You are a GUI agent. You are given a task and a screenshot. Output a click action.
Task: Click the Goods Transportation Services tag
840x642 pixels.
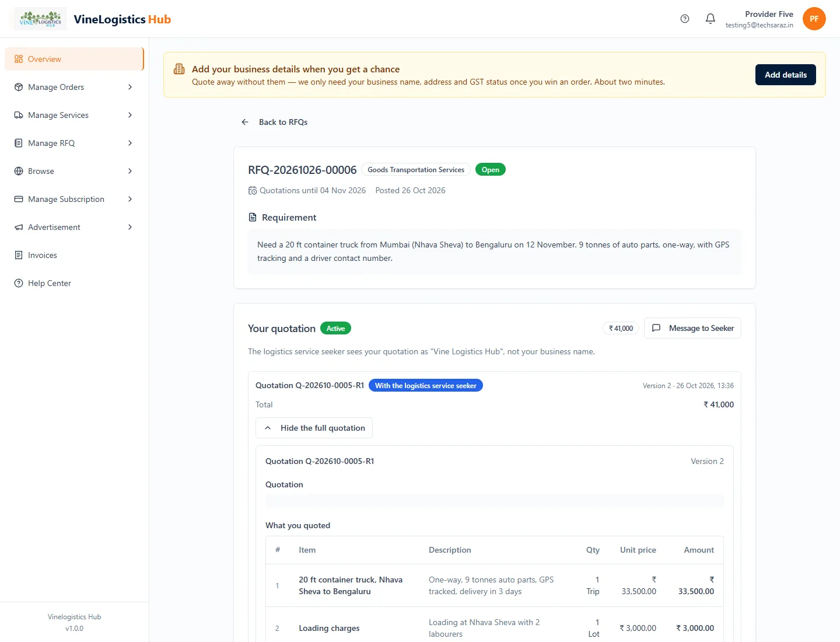[x=416, y=170]
